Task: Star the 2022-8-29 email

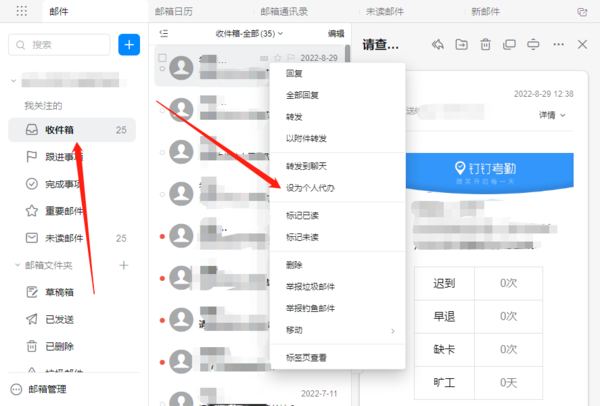Action: 277,58
